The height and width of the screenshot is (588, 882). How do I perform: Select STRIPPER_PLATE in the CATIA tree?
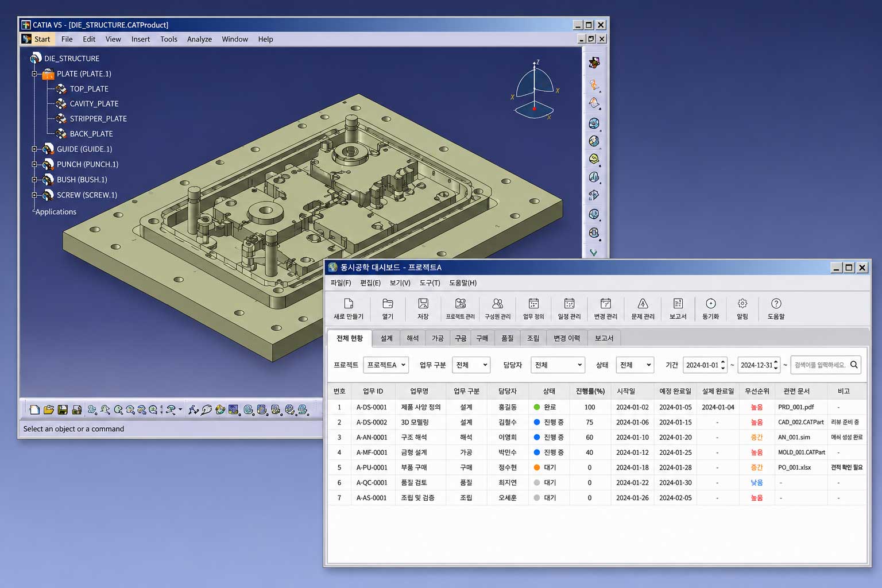(x=98, y=119)
